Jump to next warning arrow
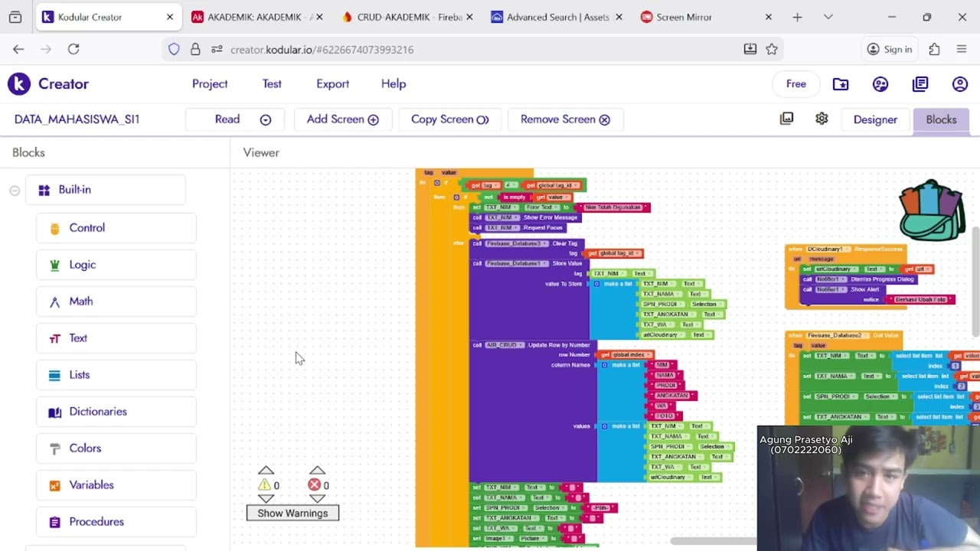Screen dimensions: 980x551 point(266,499)
